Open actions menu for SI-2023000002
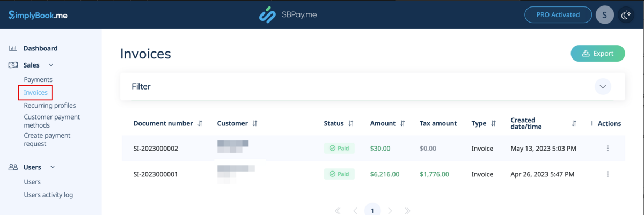This screenshot has width=644, height=215. point(608,149)
